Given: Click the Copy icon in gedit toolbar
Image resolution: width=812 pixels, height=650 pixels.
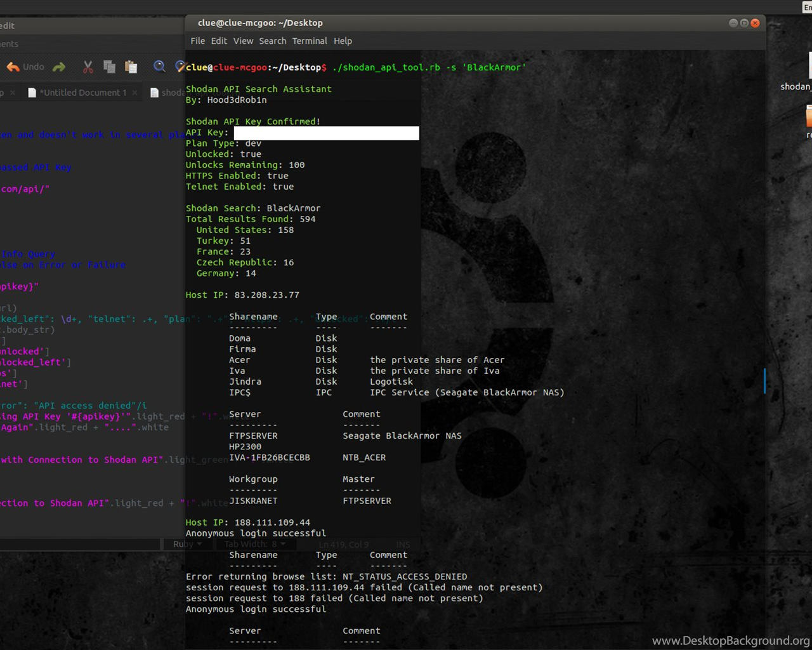Looking at the screenshot, I should coord(109,67).
